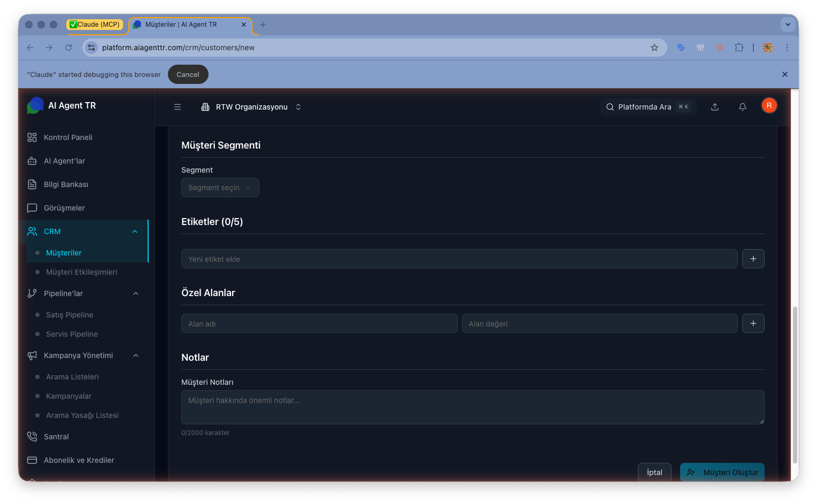817x504 pixels.
Task: Collapse the Pipeline'lar section chevron
Action: (x=136, y=293)
